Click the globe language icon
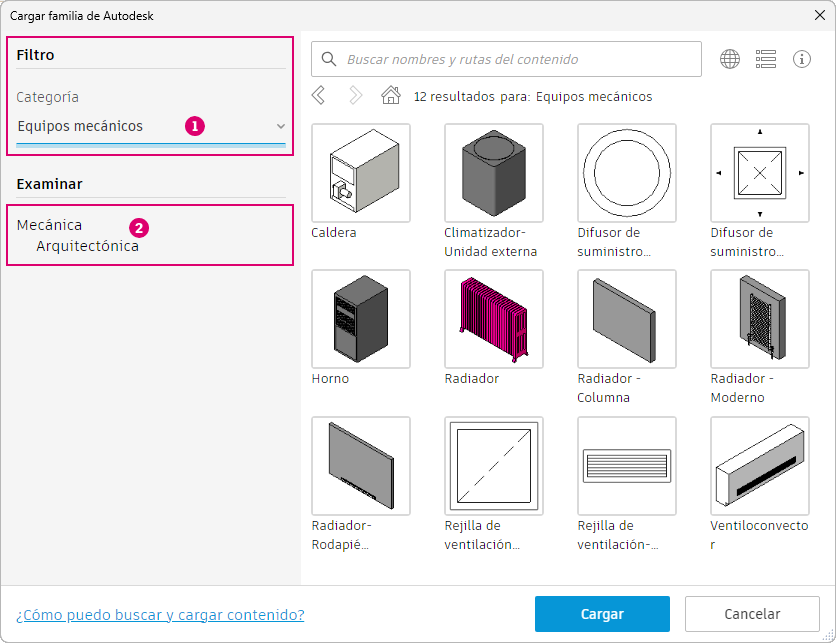This screenshot has height=643, width=836. pos(730,59)
